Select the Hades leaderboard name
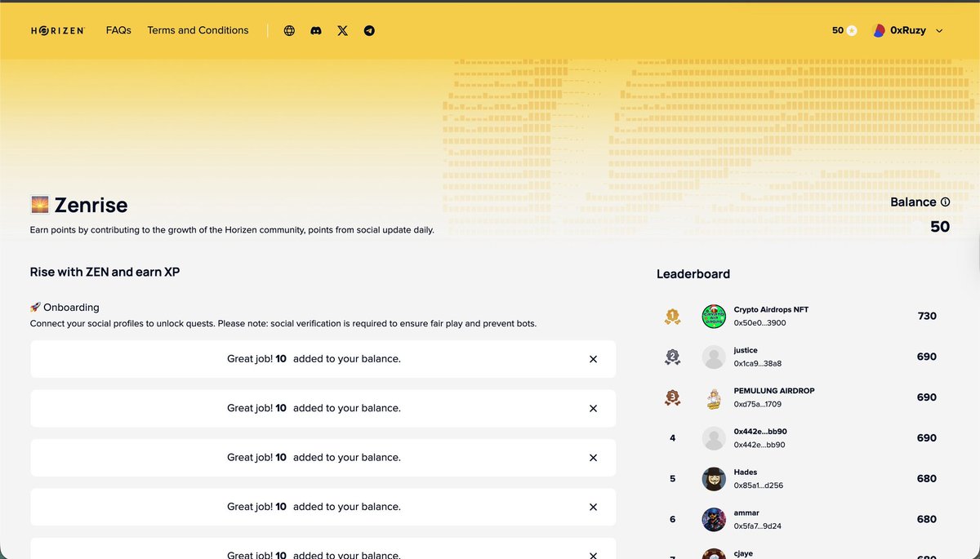Viewport: 980px width, 559px height. point(746,472)
